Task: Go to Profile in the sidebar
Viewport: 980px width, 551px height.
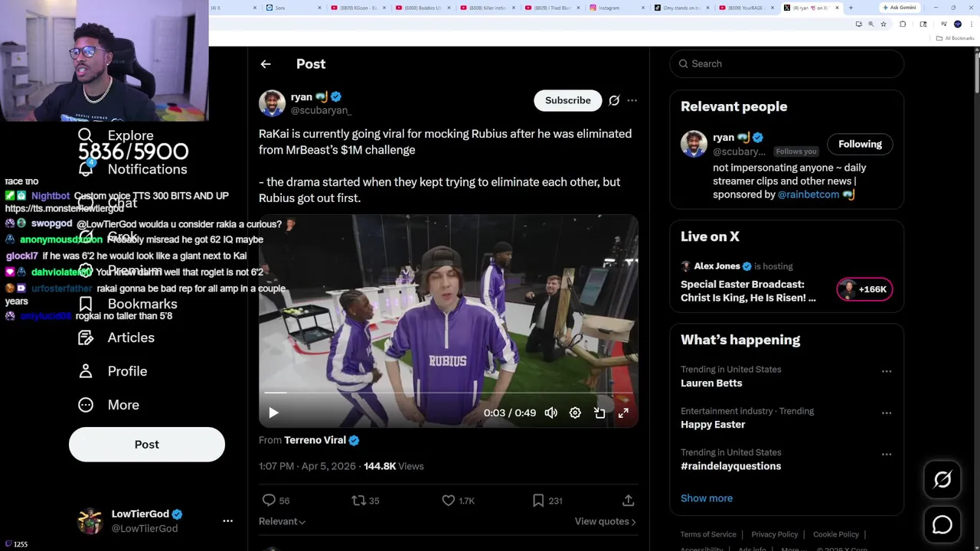Action: pyautogui.click(x=127, y=371)
